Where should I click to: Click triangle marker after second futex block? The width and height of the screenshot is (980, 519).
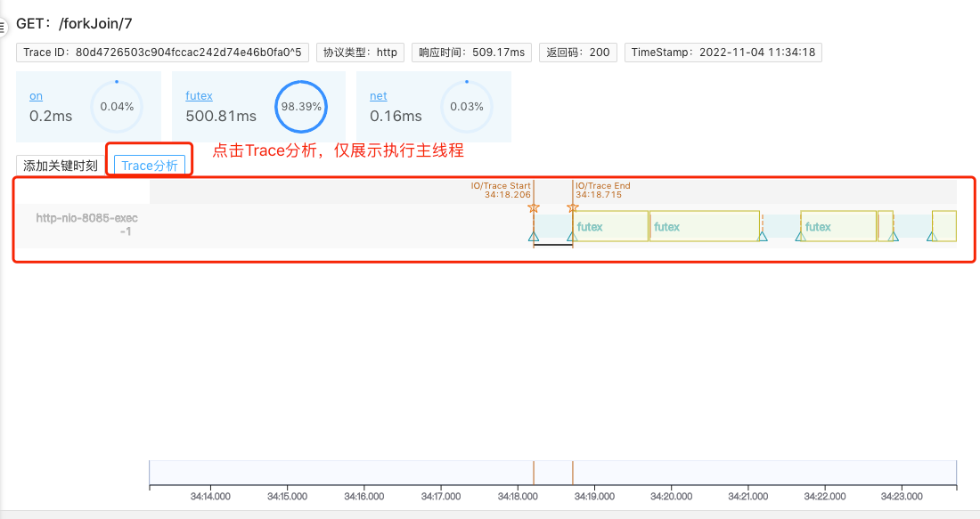click(762, 236)
